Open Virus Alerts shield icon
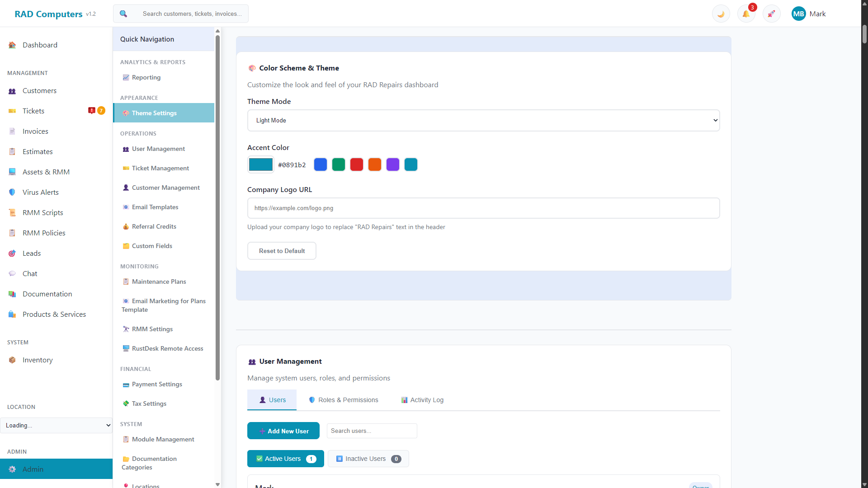The height and width of the screenshot is (488, 868). coord(12,192)
